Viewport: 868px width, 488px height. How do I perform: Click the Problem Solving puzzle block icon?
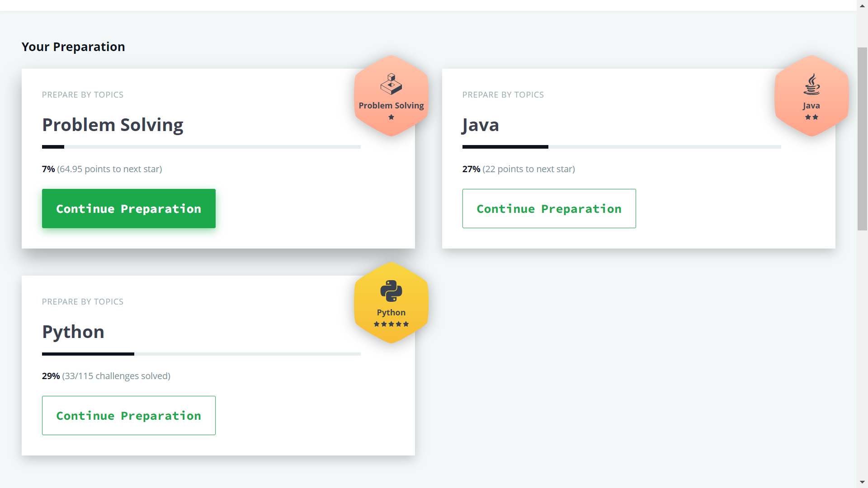pyautogui.click(x=391, y=84)
